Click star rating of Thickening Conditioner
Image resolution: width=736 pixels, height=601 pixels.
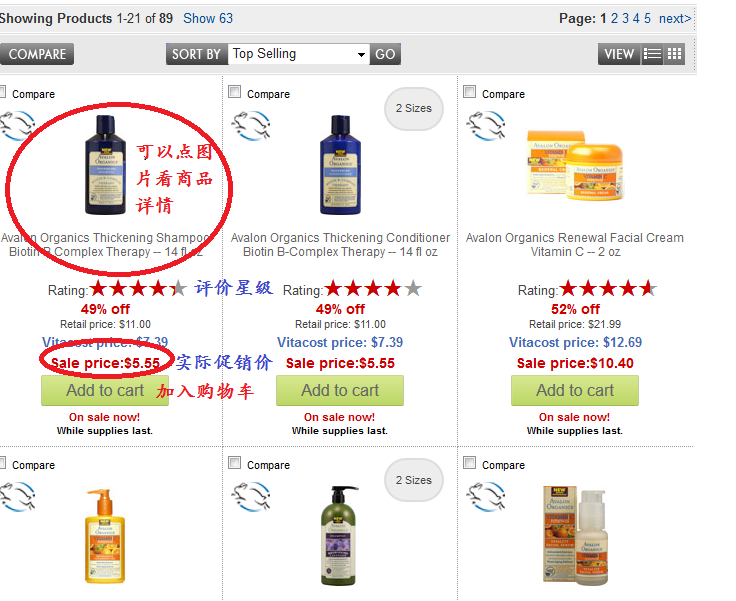point(373,288)
